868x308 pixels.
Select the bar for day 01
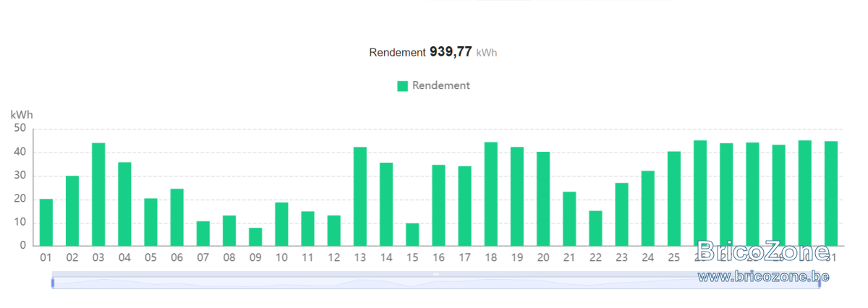click(x=46, y=223)
